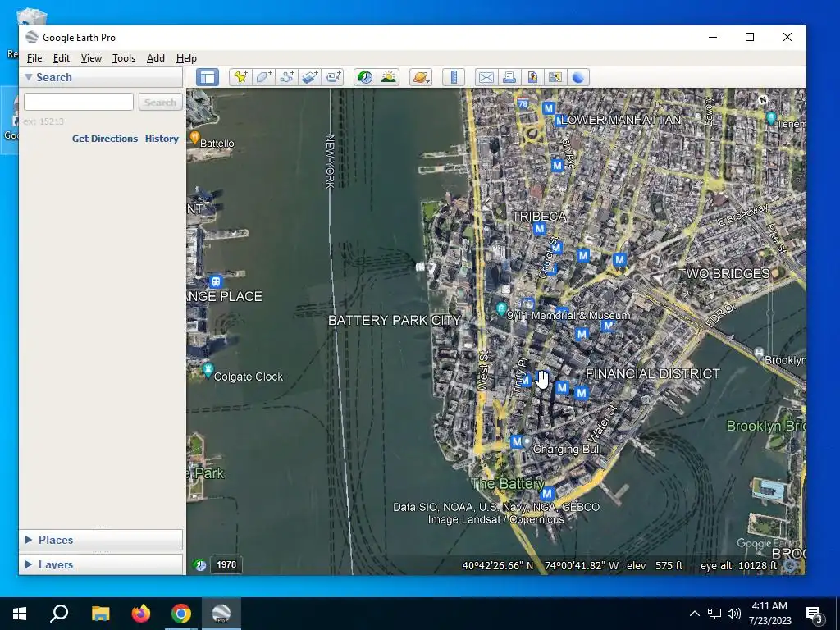Open the planet switcher dropdown

(x=421, y=77)
